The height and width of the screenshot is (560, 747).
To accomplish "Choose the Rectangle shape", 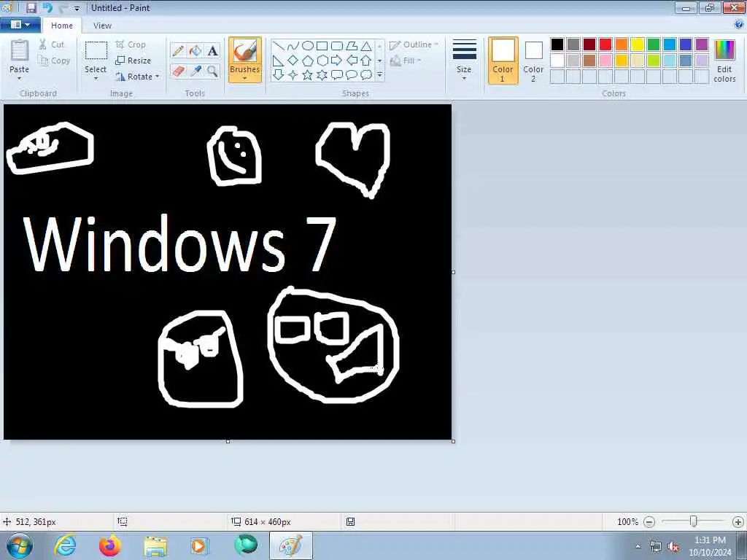I will pyautogui.click(x=322, y=46).
